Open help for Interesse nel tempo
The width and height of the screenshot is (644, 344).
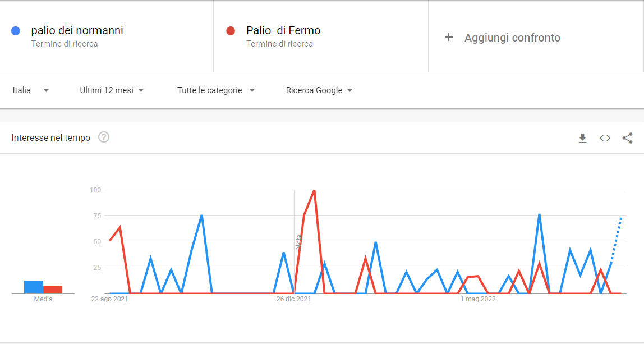click(104, 137)
